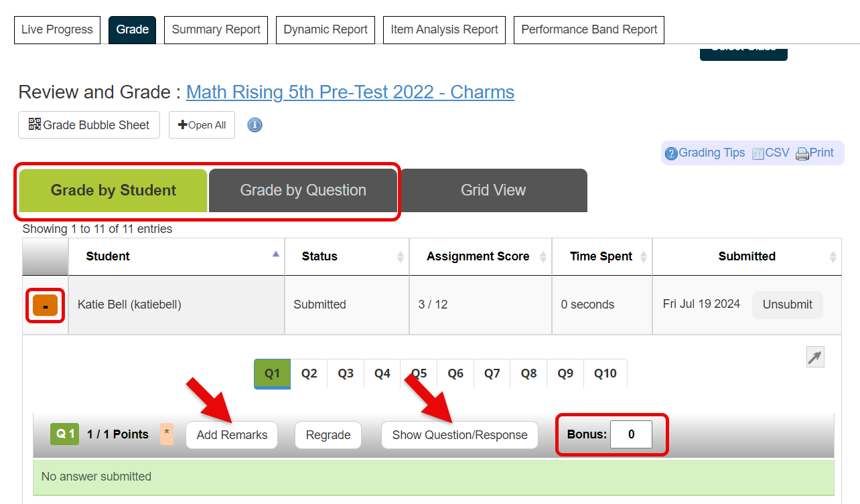Unsubmit Katie Bell's assignment
This screenshot has width=860, height=504.
(788, 305)
